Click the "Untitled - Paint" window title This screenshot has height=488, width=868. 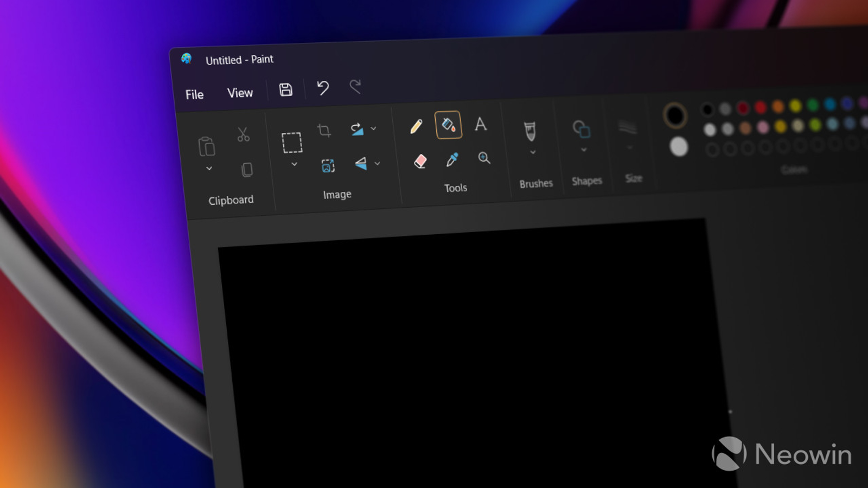coord(239,60)
